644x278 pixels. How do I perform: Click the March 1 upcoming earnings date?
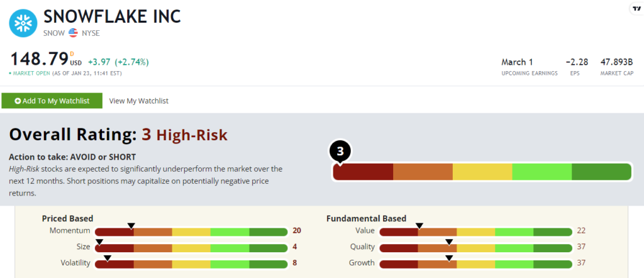[x=517, y=62]
